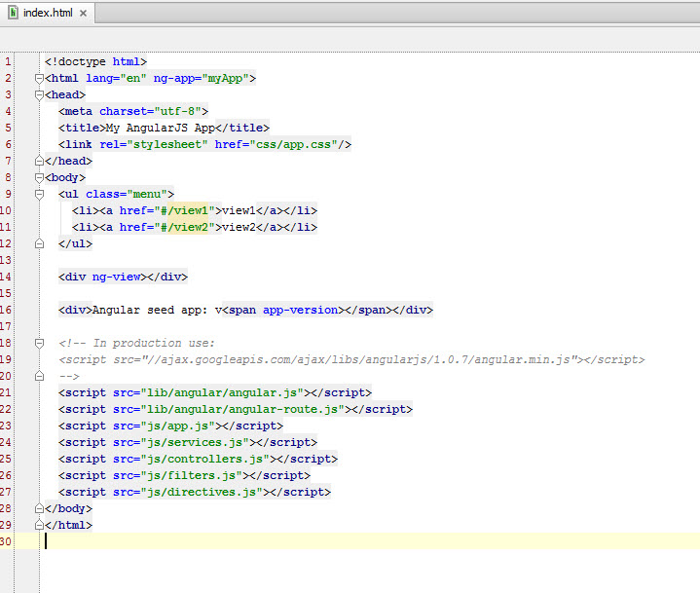Viewport: 700px width, 593px height.
Task: Click line number 21 in gutter
Action: point(6,392)
